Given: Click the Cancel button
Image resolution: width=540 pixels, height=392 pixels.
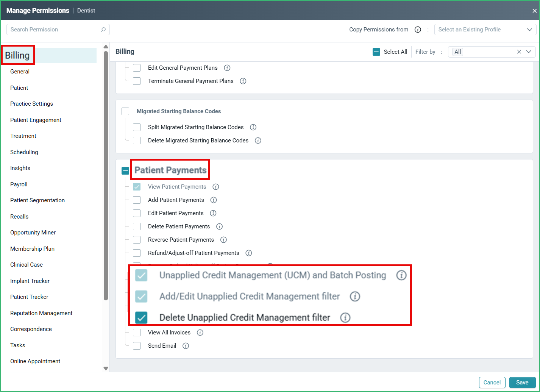Looking at the screenshot, I should 492,383.
